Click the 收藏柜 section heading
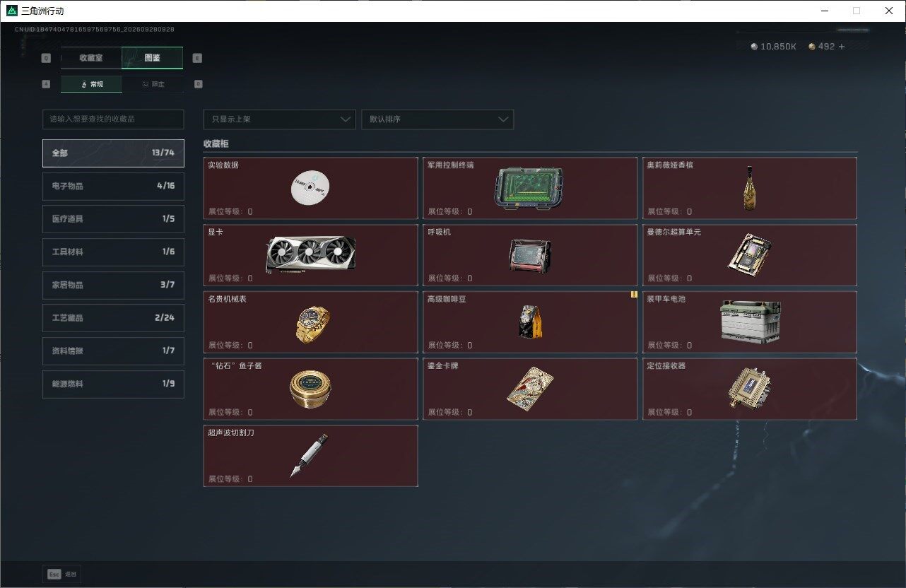906x588 pixels. click(x=216, y=143)
